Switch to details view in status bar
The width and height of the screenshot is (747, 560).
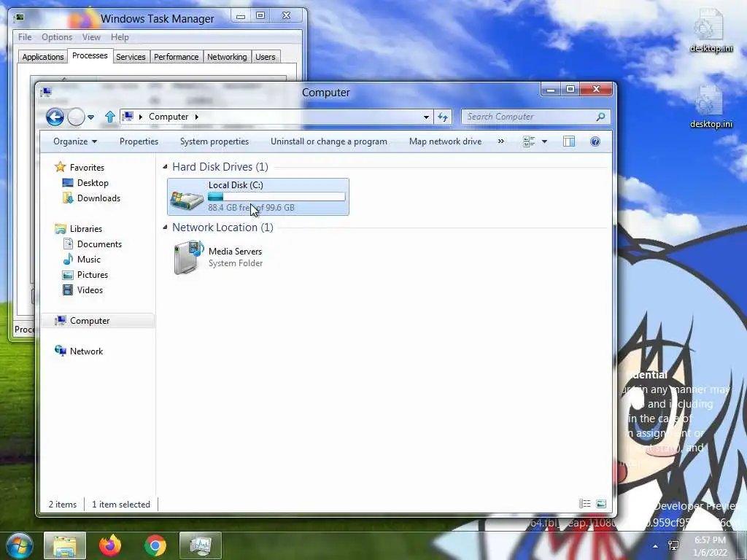pyautogui.click(x=584, y=504)
